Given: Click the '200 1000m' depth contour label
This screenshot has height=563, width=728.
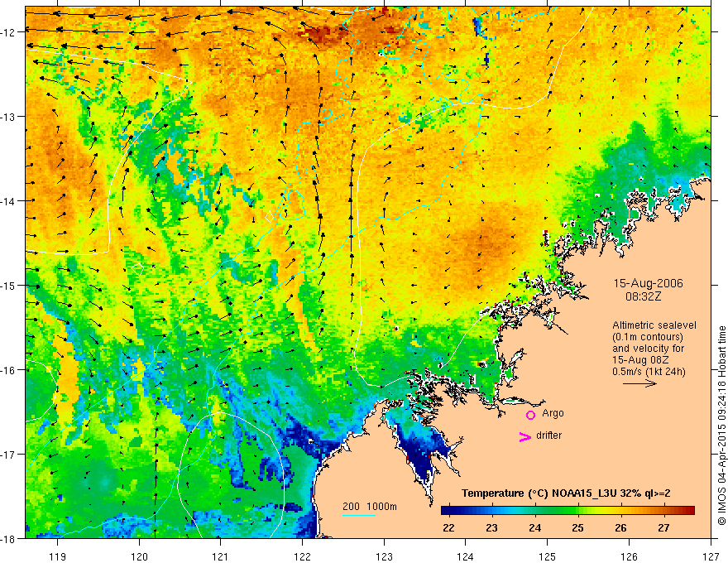Looking at the screenshot, I should 370,507.
